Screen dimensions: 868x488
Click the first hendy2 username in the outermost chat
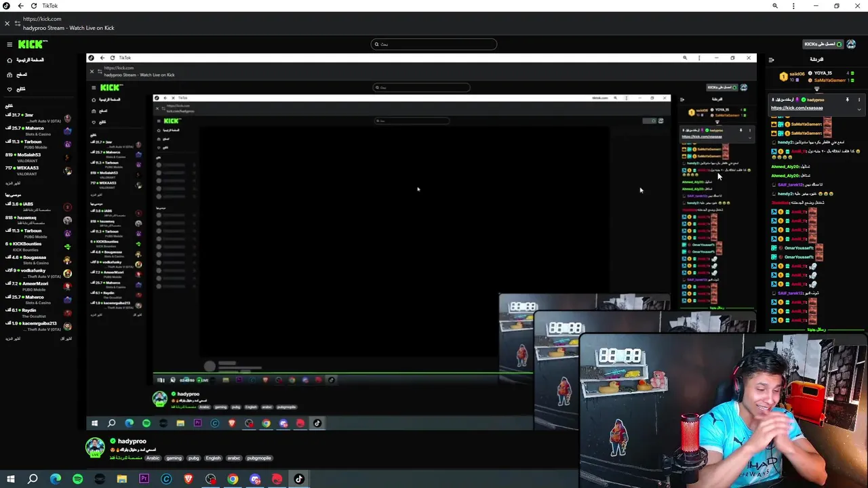tap(785, 142)
